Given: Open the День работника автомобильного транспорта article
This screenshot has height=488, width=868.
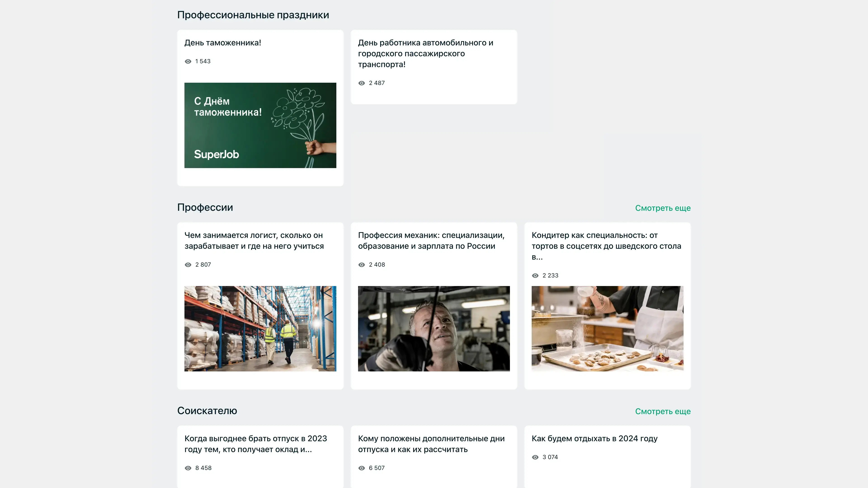Looking at the screenshot, I should (x=425, y=54).
